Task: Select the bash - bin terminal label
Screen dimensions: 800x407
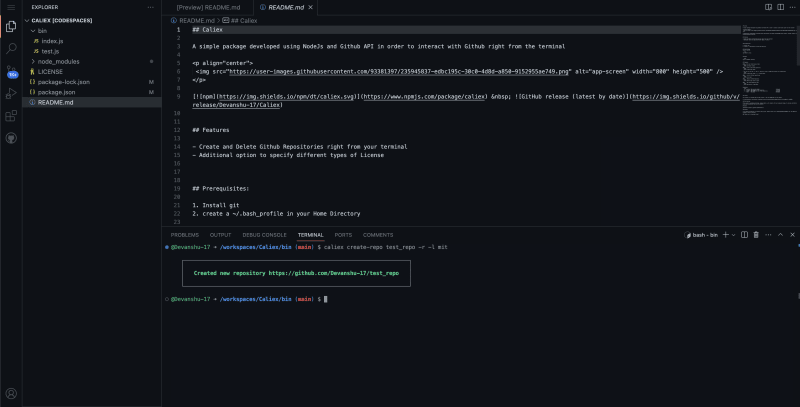Action: click(701, 235)
